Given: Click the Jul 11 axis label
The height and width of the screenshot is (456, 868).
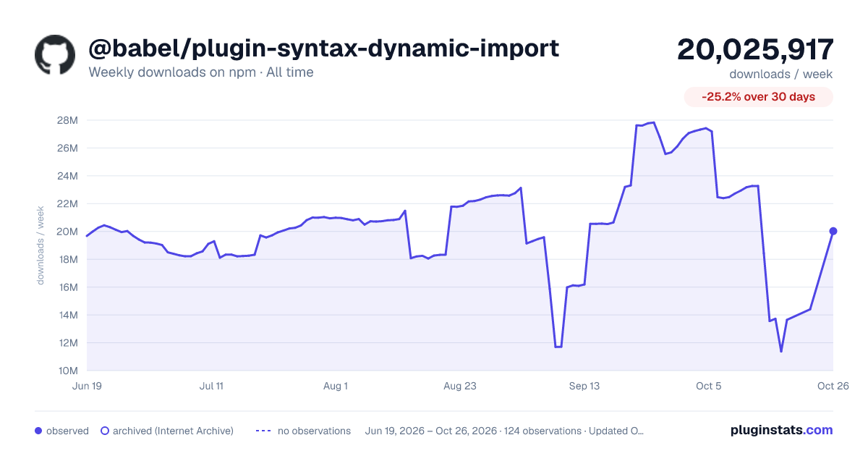Looking at the screenshot, I should tap(211, 386).
